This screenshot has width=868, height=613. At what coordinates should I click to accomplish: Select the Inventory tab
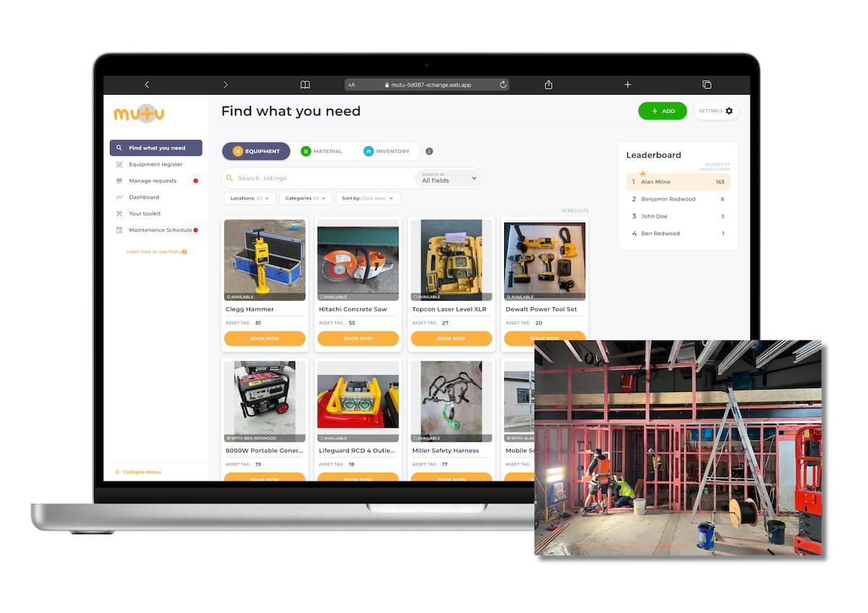pyautogui.click(x=386, y=151)
